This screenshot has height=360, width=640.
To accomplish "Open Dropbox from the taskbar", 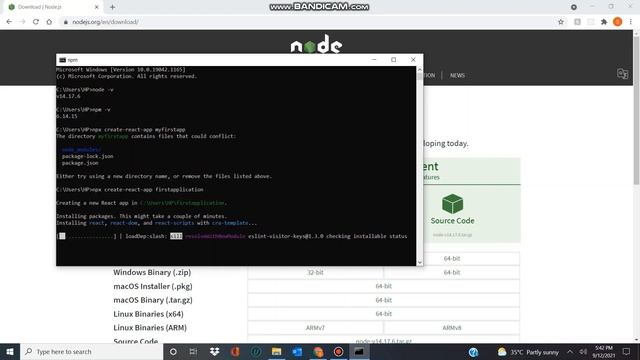I will (214, 351).
